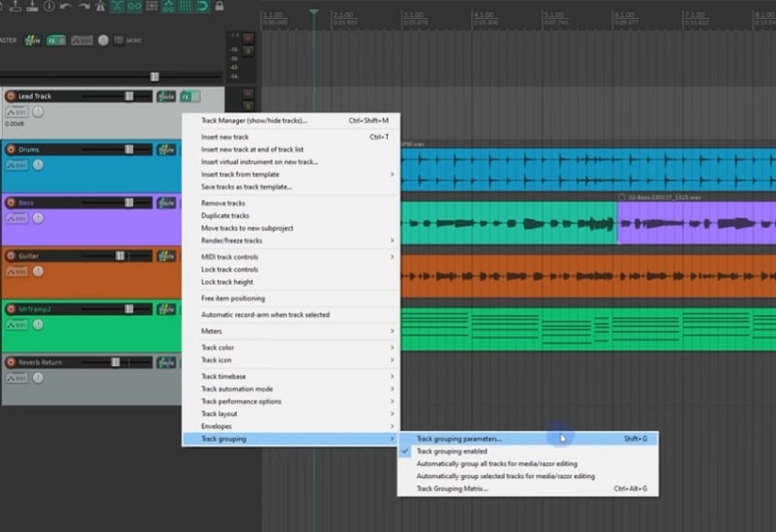Viewport: 776px width, 532px height.
Task: Click the Redo icon in the toolbar
Action: pos(82,6)
